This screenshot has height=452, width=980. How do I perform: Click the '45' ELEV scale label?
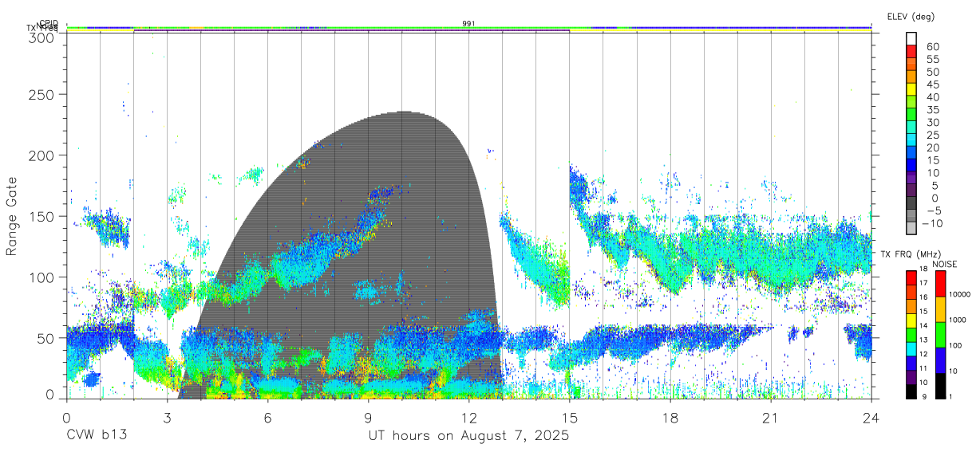[932, 85]
